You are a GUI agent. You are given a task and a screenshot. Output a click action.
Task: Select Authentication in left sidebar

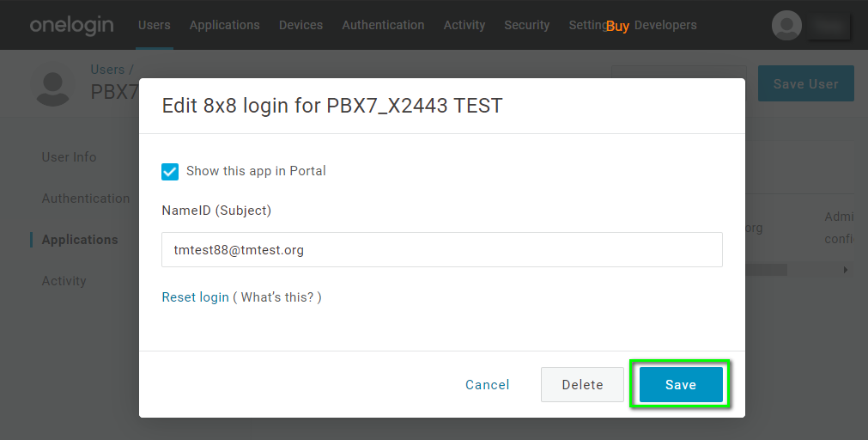pyautogui.click(x=86, y=199)
